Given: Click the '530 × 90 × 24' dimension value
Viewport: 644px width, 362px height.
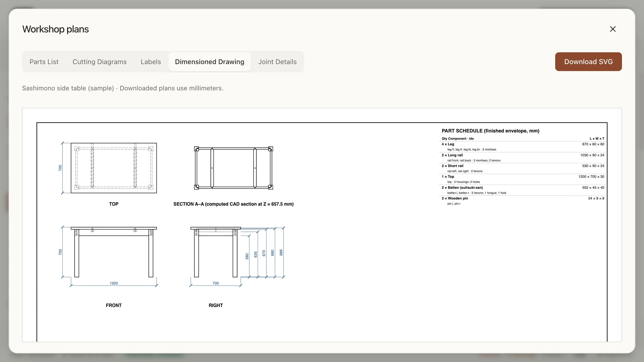Looking at the screenshot, I should [x=593, y=166].
